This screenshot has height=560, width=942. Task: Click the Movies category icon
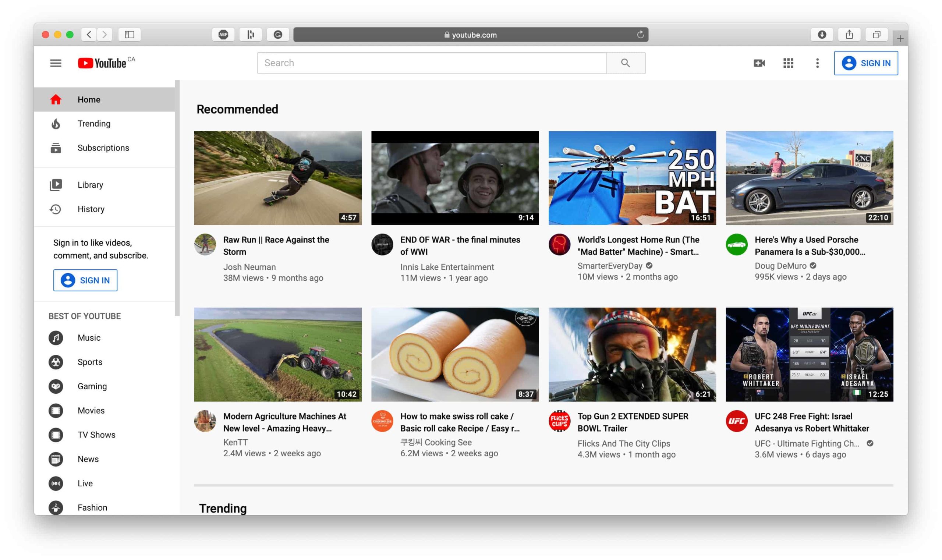(x=56, y=411)
